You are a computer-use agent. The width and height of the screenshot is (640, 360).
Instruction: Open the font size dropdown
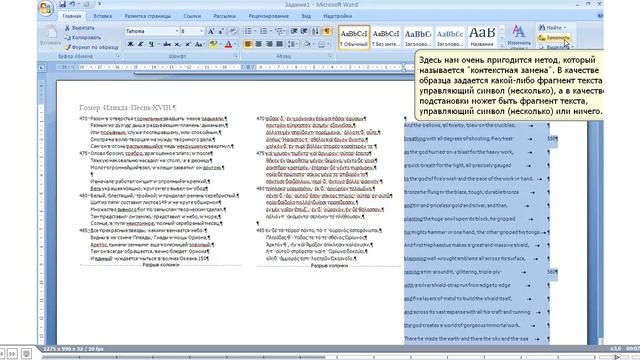pos(201,31)
